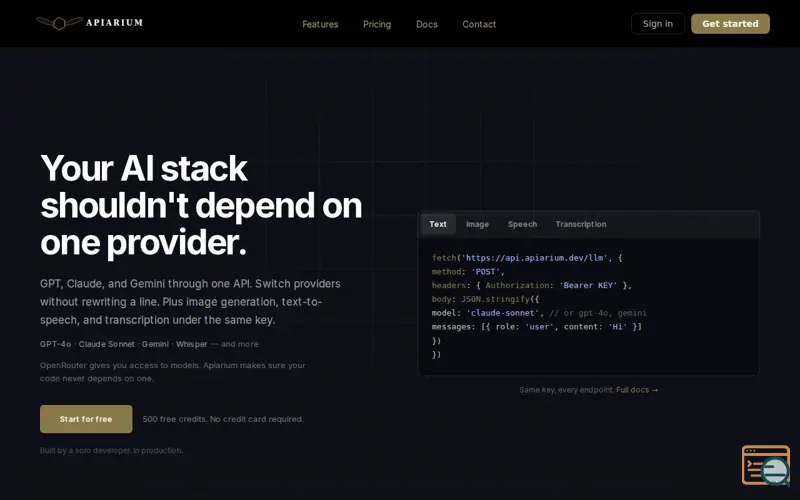800x500 pixels.
Task: Switch to the Transcription code tab
Action: [581, 224]
